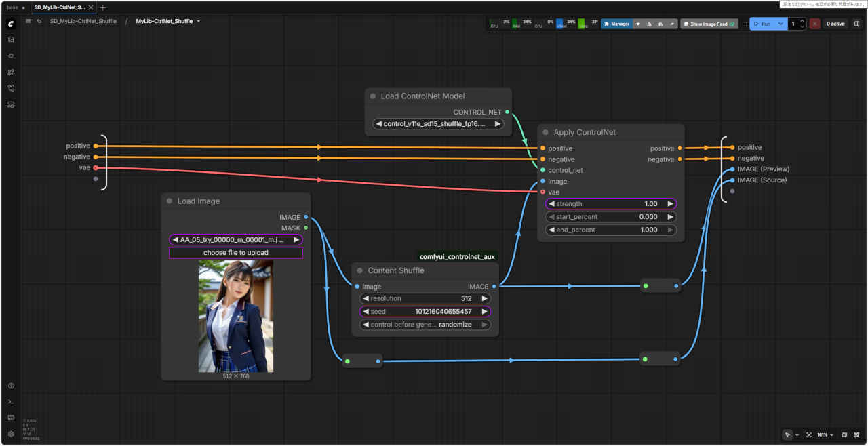Image resolution: width=868 pixels, height=446 pixels.
Task: Click the red cancel run button
Action: pos(814,24)
